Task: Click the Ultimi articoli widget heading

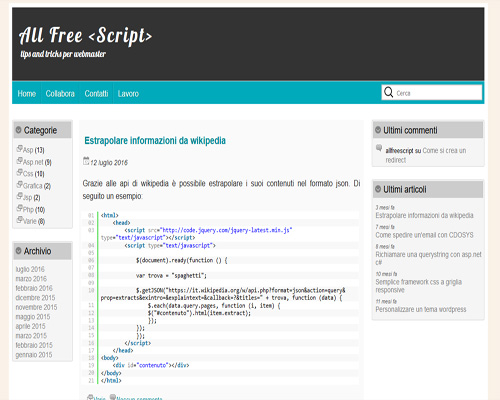Action: click(405, 189)
